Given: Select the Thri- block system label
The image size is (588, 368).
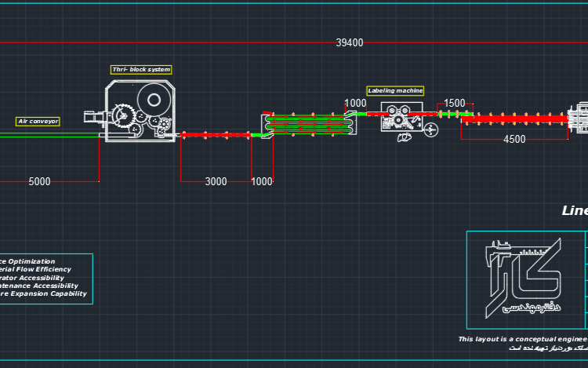Looking at the screenshot, I should pos(141,69).
